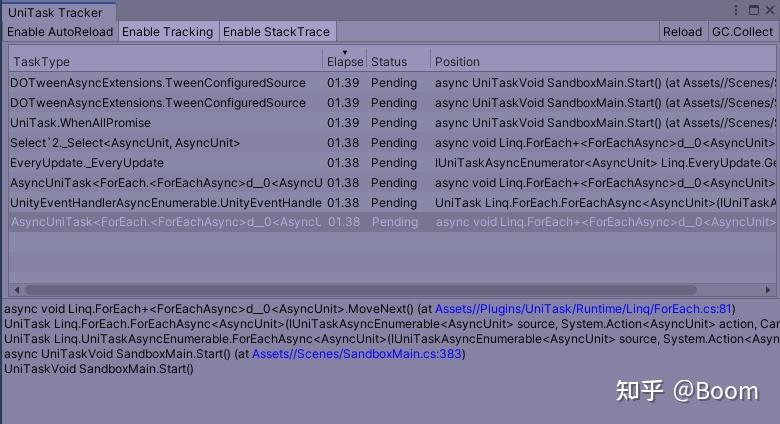Viewport: 780px width, 424px height.
Task: Click the GC.Collect button
Action: 741,31
